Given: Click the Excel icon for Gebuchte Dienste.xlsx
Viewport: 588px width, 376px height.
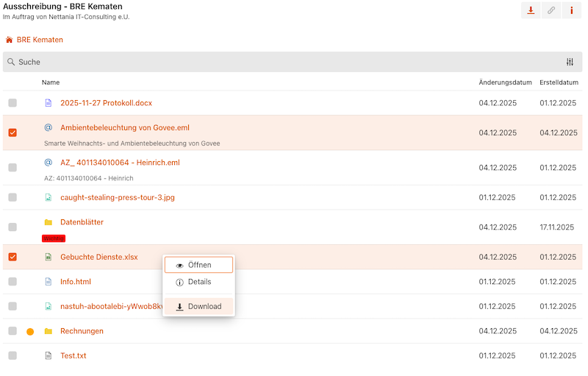Looking at the screenshot, I should (x=49, y=258).
